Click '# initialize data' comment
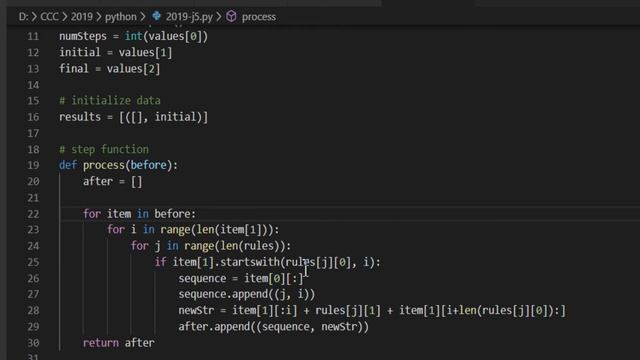 point(110,100)
